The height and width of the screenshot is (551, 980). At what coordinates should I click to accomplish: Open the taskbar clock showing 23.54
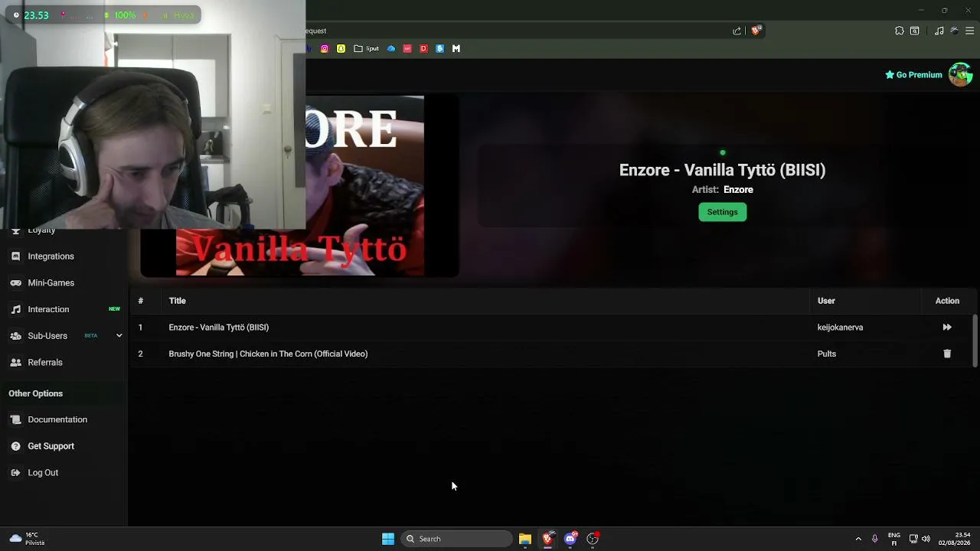[x=954, y=539]
